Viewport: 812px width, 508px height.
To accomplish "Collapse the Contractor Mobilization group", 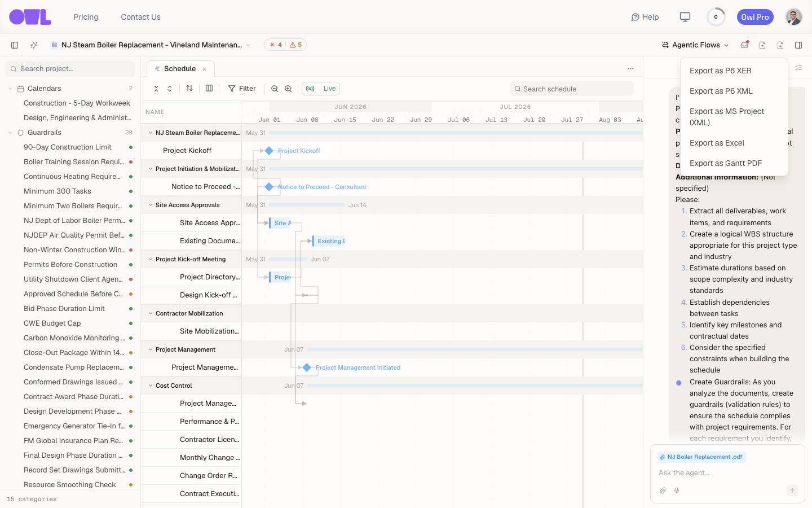I will (151, 313).
